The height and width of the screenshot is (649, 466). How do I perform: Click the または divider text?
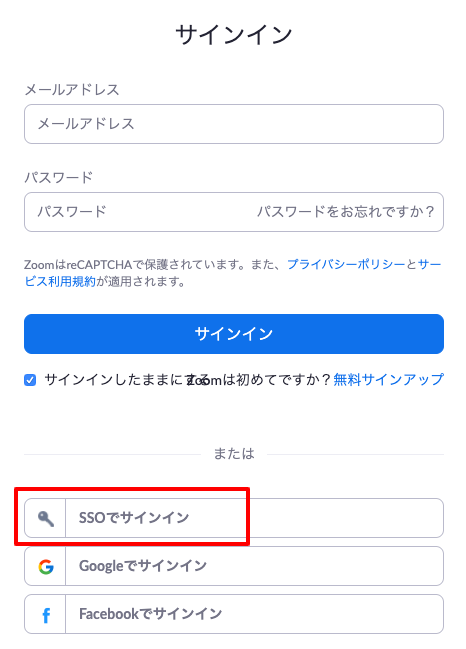tap(234, 454)
